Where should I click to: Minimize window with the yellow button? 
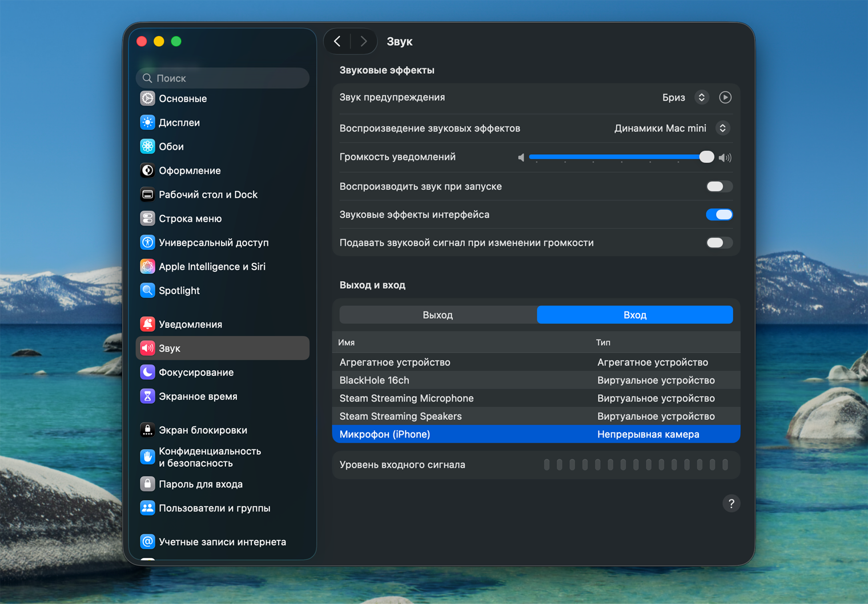point(159,41)
